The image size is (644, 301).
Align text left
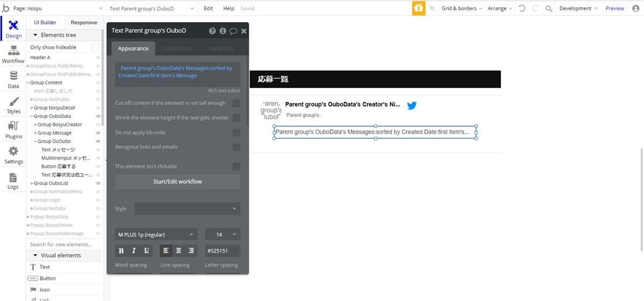pos(166,250)
